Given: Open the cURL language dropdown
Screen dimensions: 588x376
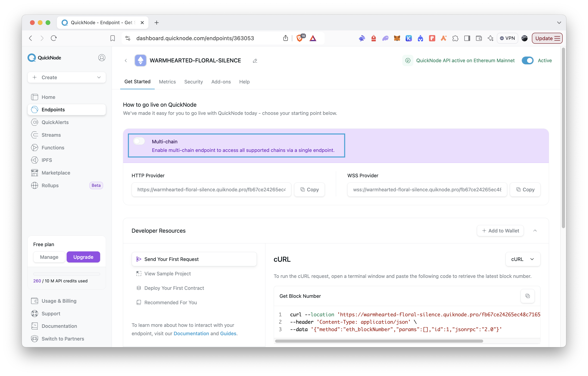Looking at the screenshot, I should click(523, 259).
